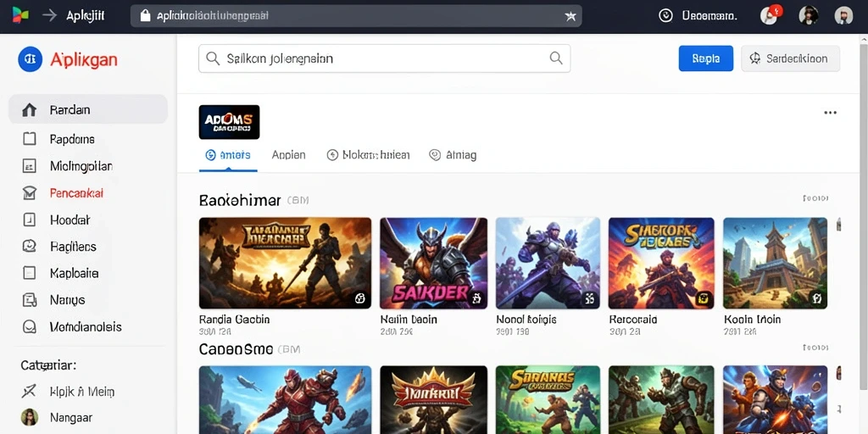Click badge icon on Nalim Daoin thumbnail
868x434 pixels.
click(476, 299)
